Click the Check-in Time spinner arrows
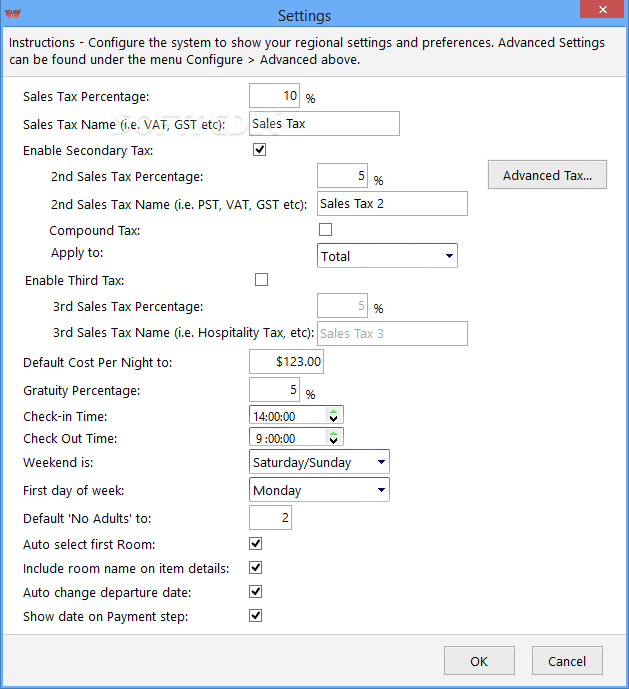Image resolution: width=629 pixels, height=689 pixels. tap(334, 415)
